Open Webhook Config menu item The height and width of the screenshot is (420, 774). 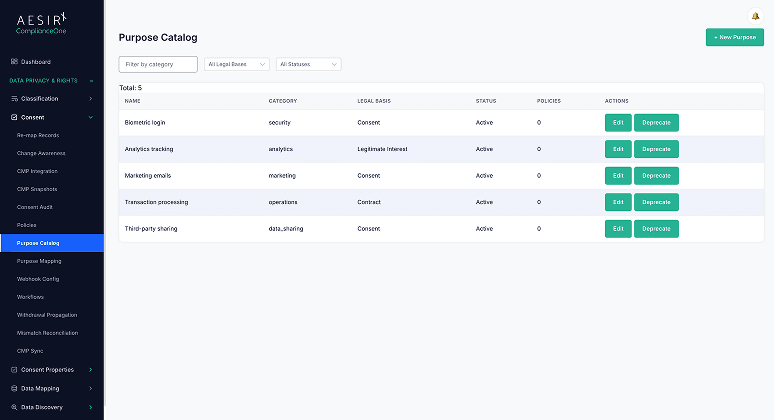point(37,279)
